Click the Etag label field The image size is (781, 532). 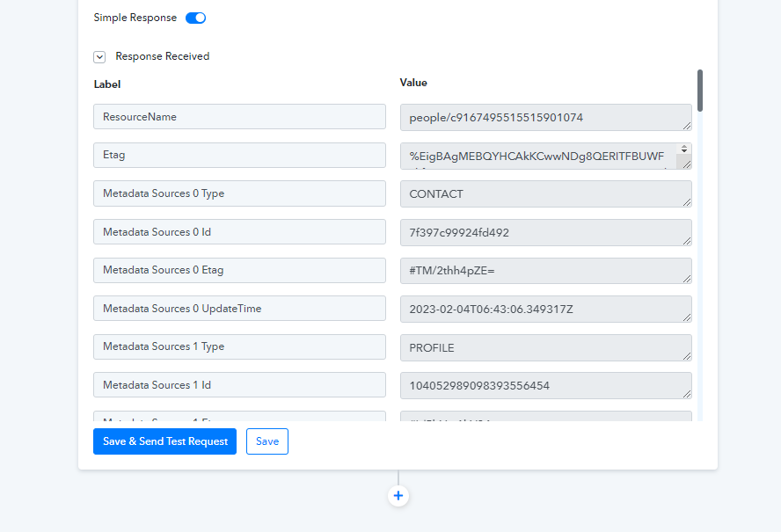click(x=239, y=156)
